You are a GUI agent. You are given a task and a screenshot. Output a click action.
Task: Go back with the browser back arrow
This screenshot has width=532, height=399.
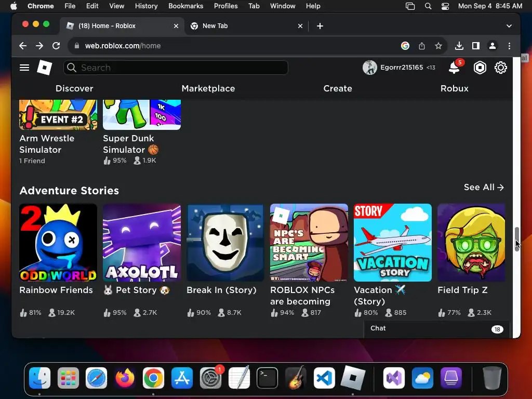(x=23, y=46)
